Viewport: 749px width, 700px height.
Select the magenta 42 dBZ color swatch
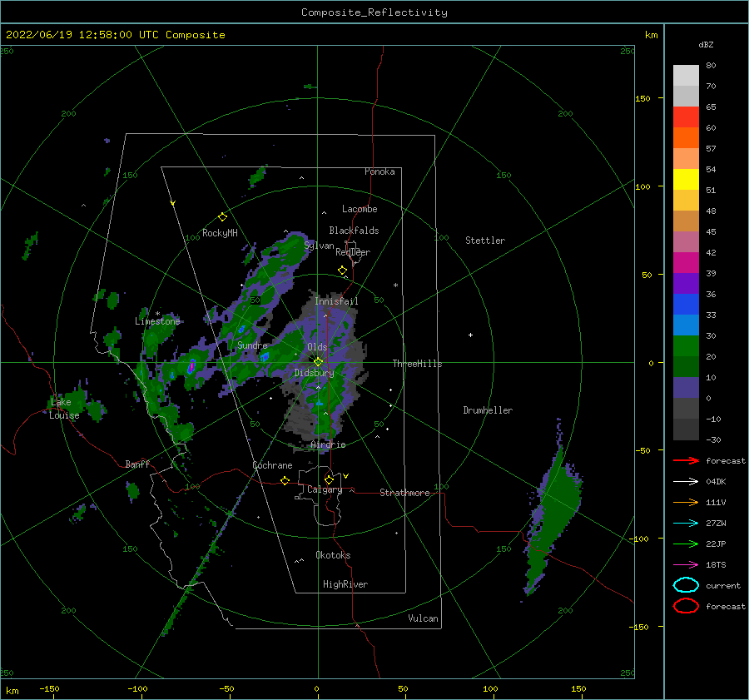tap(686, 262)
